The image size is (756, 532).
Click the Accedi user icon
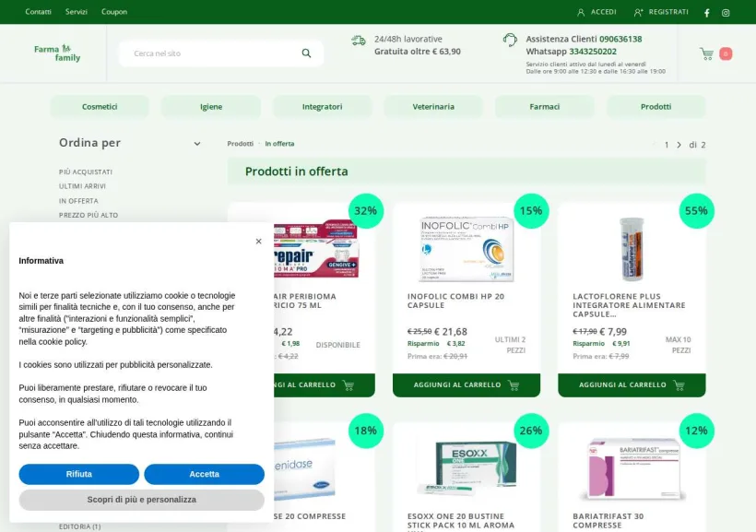[x=581, y=13]
